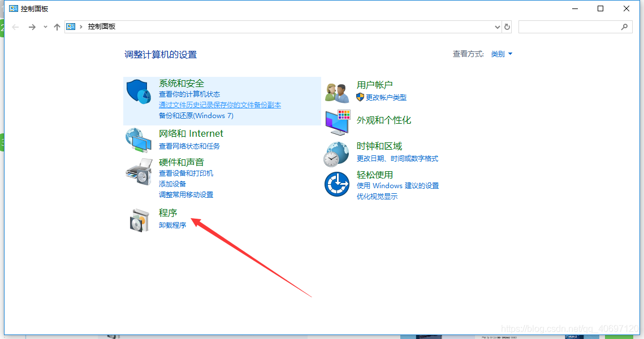Click the Programs disc box icon
The width and height of the screenshot is (644, 339).
pos(139,220)
